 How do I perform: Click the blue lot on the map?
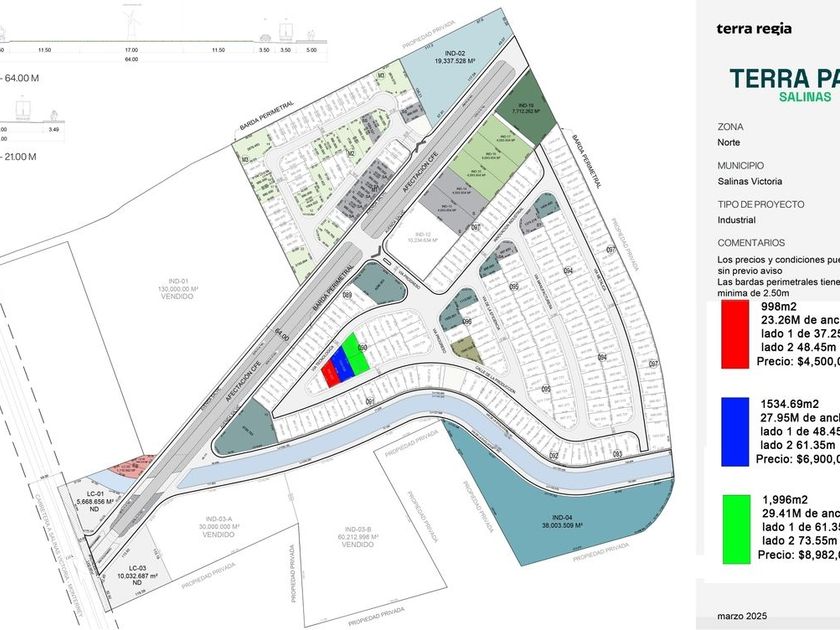[x=342, y=364]
